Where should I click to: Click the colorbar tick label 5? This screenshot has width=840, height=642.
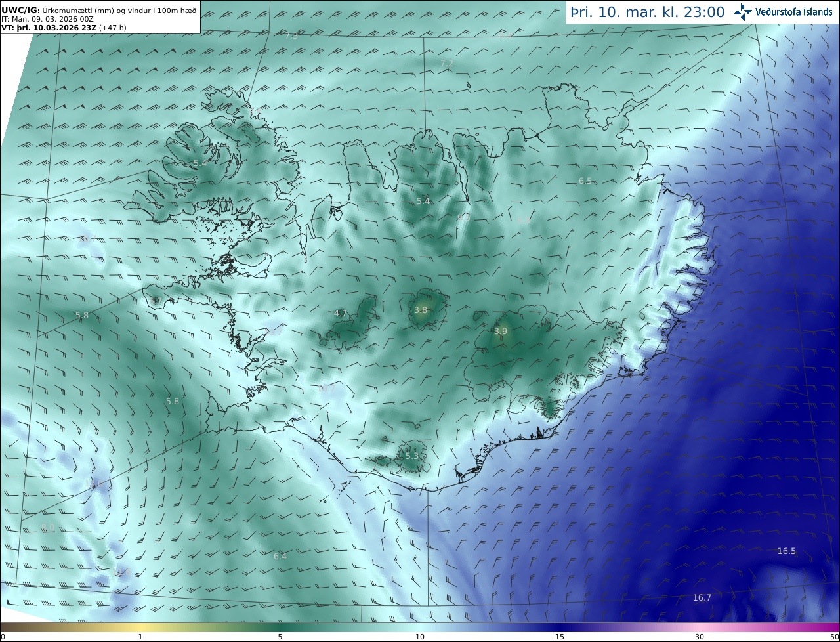280,637
